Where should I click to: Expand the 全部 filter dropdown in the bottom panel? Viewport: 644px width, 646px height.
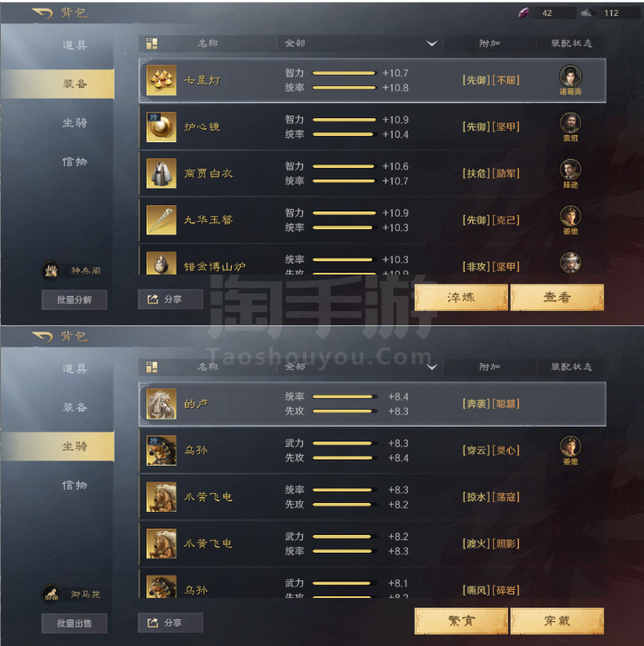(432, 367)
